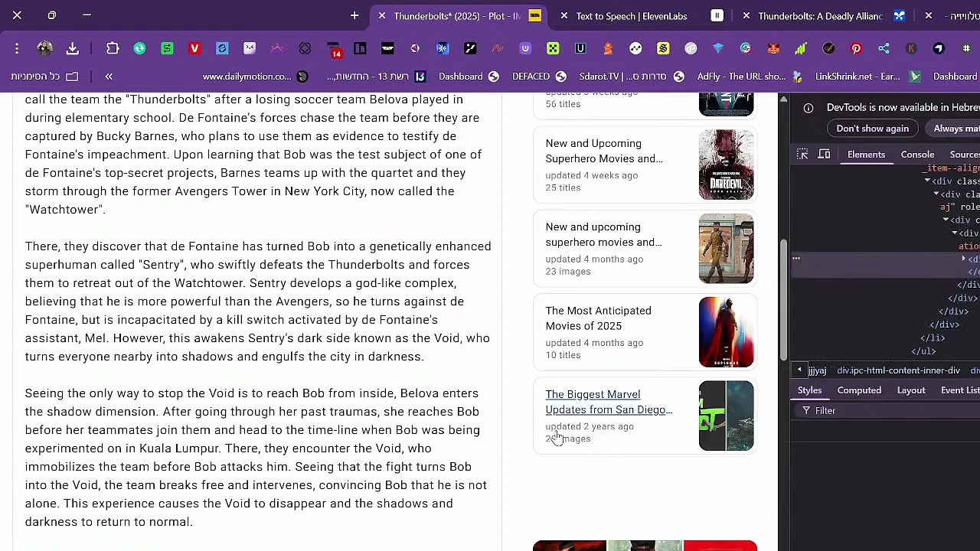Open the Sdarot.TV bookmark

(x=632, y=77)
